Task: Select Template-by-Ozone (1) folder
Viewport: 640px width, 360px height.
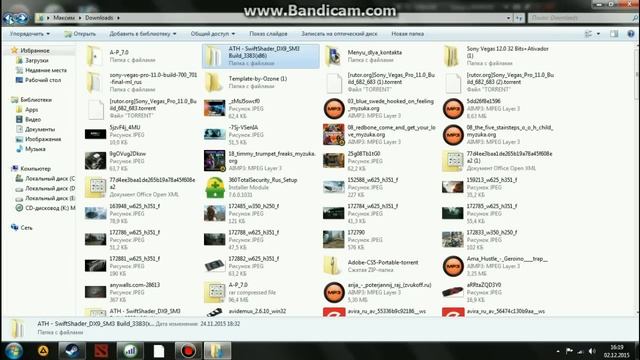Action: (246, 82)
